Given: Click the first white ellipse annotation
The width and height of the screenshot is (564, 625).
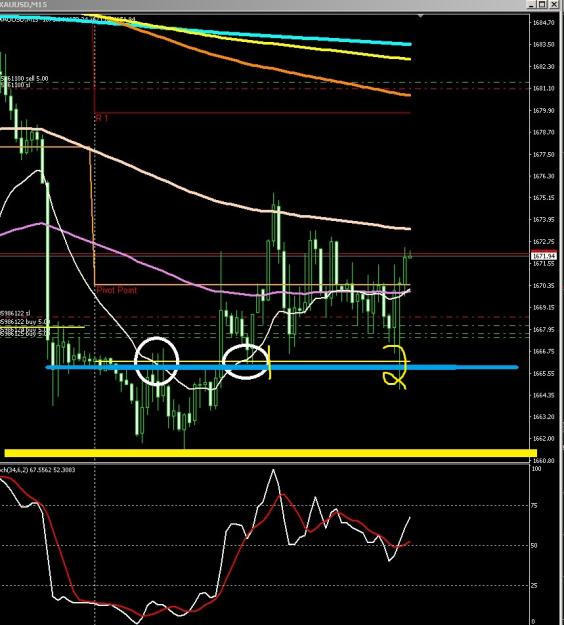Looking at the screenshot, I should 157,361.
